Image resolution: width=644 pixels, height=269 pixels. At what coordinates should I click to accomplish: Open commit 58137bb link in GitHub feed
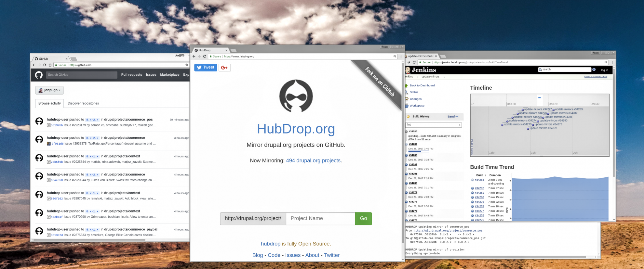57,125
